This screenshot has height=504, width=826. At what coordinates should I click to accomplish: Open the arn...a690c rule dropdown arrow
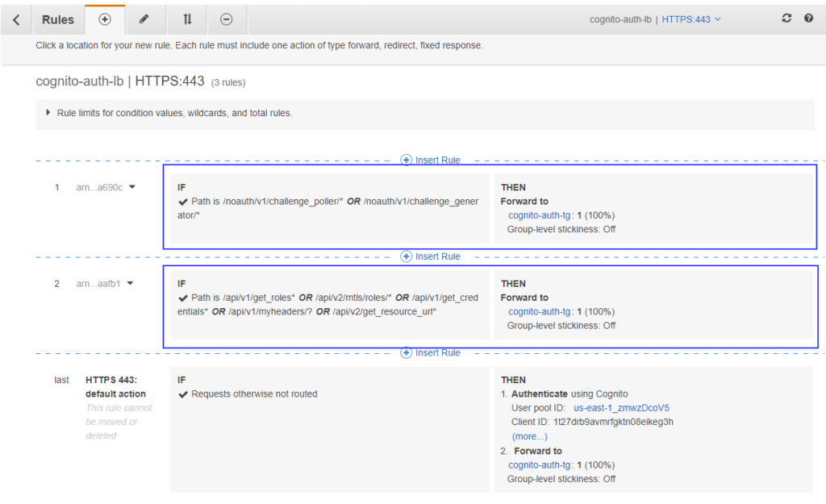pos(132,187)
